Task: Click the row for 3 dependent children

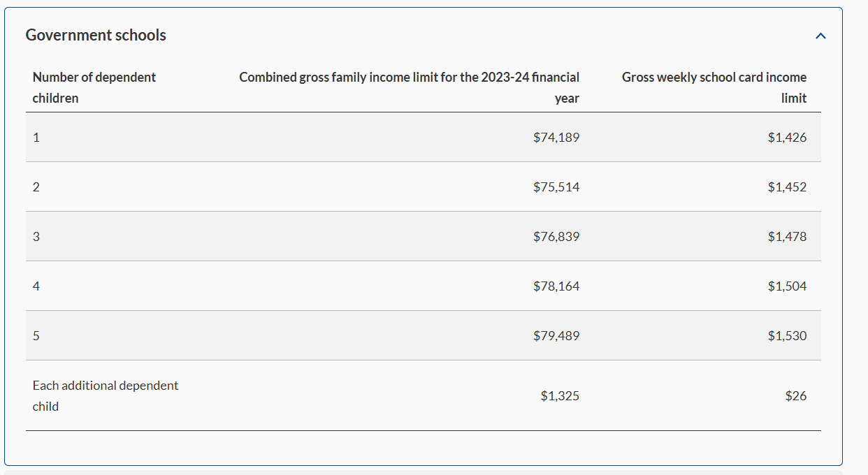Action: pyautogui.click(x=424, y=237)
